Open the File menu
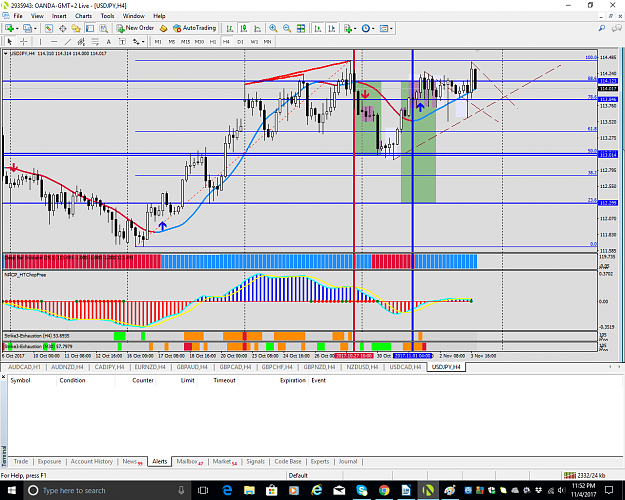This screenshot has width=625, height=500. pos(18,16)
